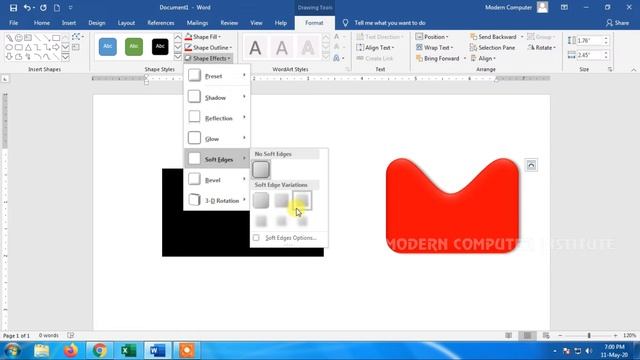Open the Shape Fill dropdown
This screenshot has height=360, width=640.
coord(203,37)
